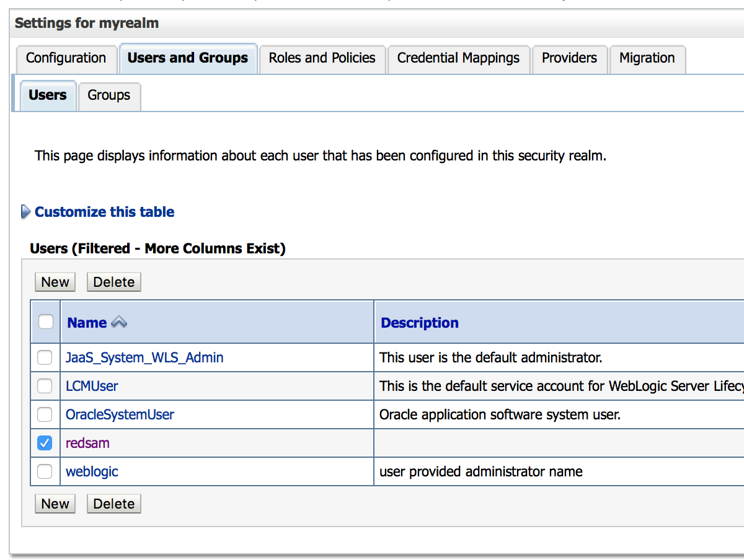This screenshot has height=560, width=744.
Task: Switch to the Groups subtab
Action: [108, 95]
